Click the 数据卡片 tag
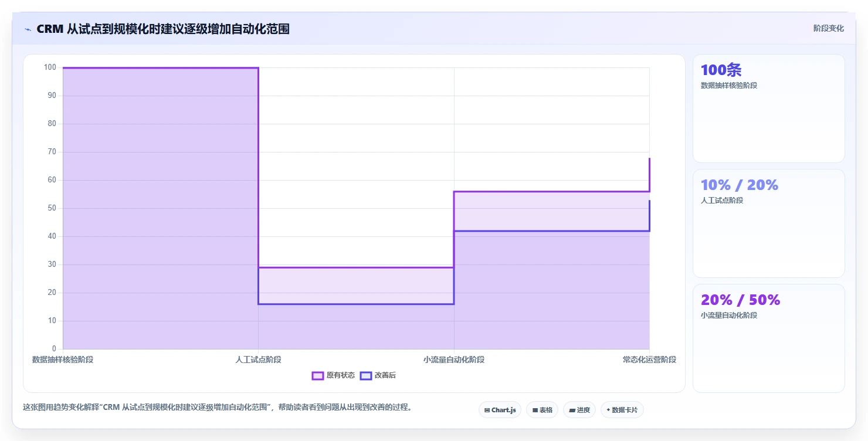Image resolution: width=868 pixels, height=441 pixels. [x=622, y=410]
